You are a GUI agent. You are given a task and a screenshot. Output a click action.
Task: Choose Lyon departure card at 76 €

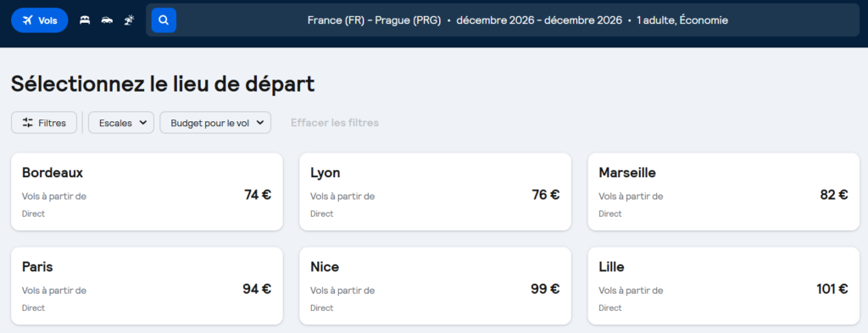(435, 192)
